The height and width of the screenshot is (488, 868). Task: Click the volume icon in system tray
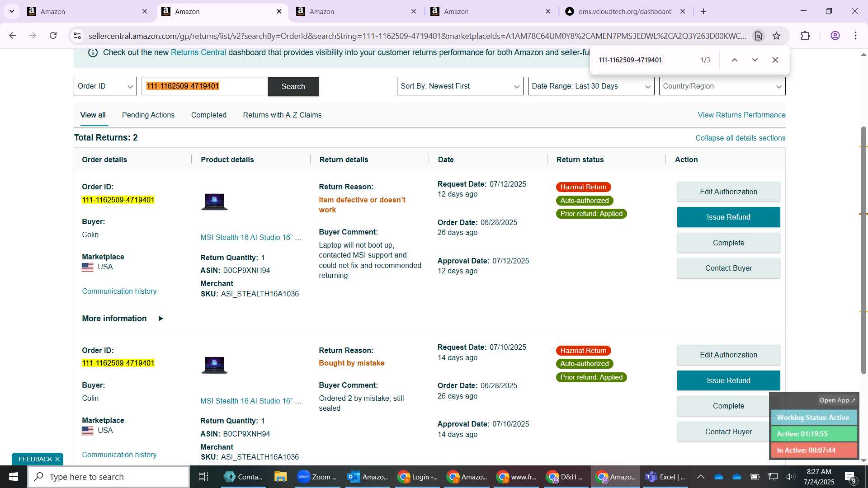[x=790, y=477]
